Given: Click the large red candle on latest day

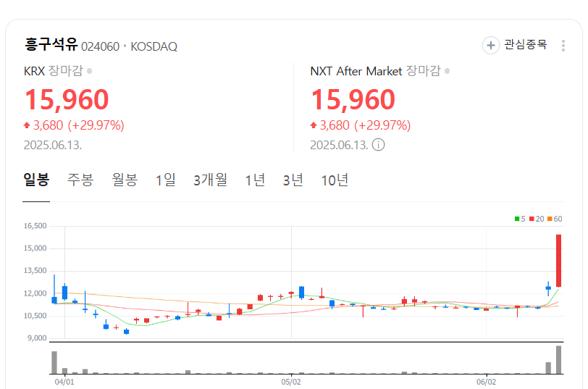Looking at the screenshot, I should pos(558,261).
